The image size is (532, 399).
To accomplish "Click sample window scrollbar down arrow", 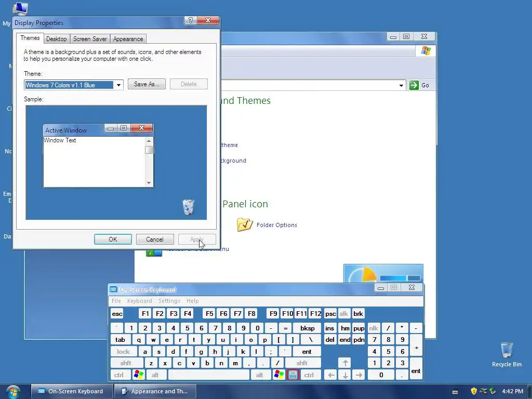I will click(x=149, y=183).
